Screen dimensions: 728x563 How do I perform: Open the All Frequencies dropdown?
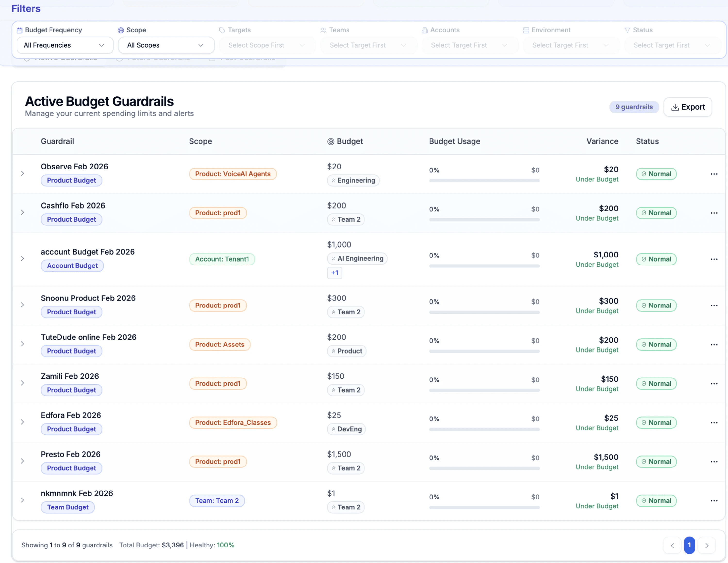click(65, 45)
